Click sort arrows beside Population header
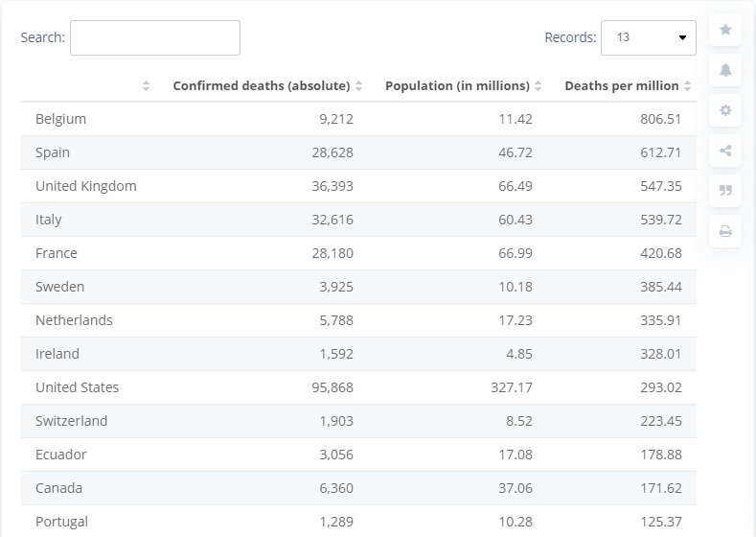Image resolution: width=756 pixels, height=537 pixels. pos(538,86)
